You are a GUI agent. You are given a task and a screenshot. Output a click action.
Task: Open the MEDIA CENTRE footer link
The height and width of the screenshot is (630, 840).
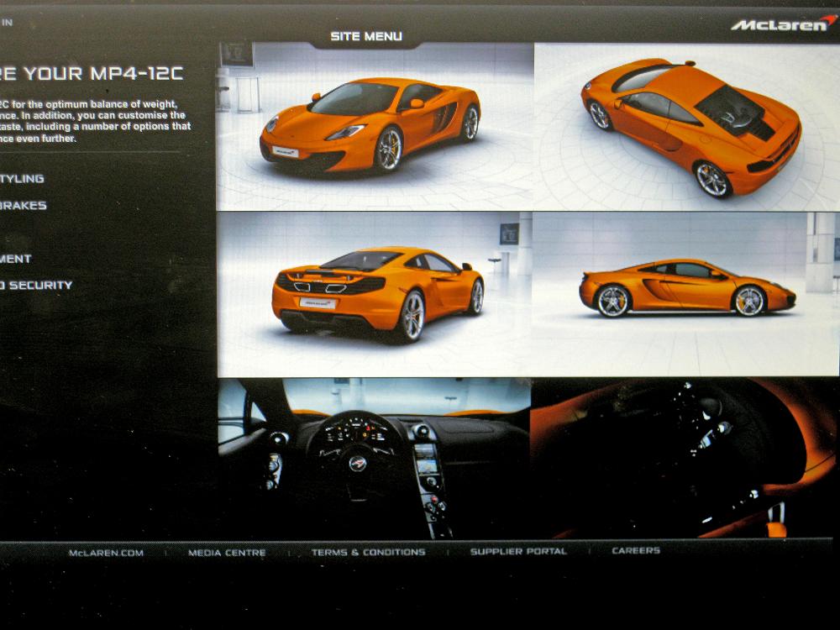[x=227, y=553]
